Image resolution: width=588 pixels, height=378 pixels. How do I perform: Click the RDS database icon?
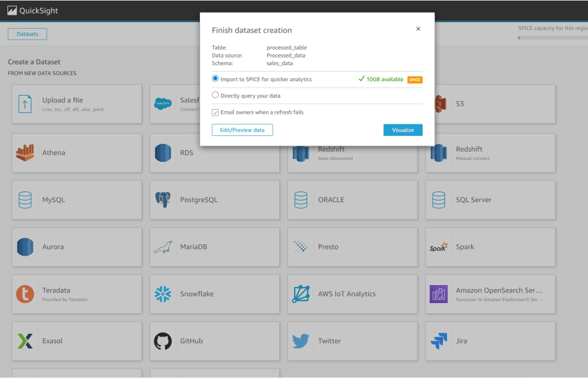[163, 153]
